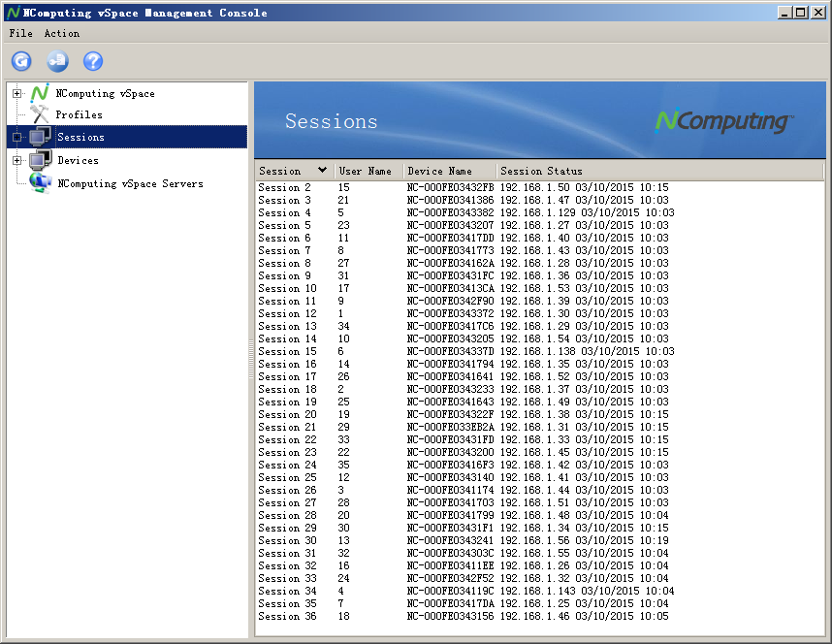Toggle sort arrow on Session column
The height and width of the screenshot is (644, 832).
322,171
